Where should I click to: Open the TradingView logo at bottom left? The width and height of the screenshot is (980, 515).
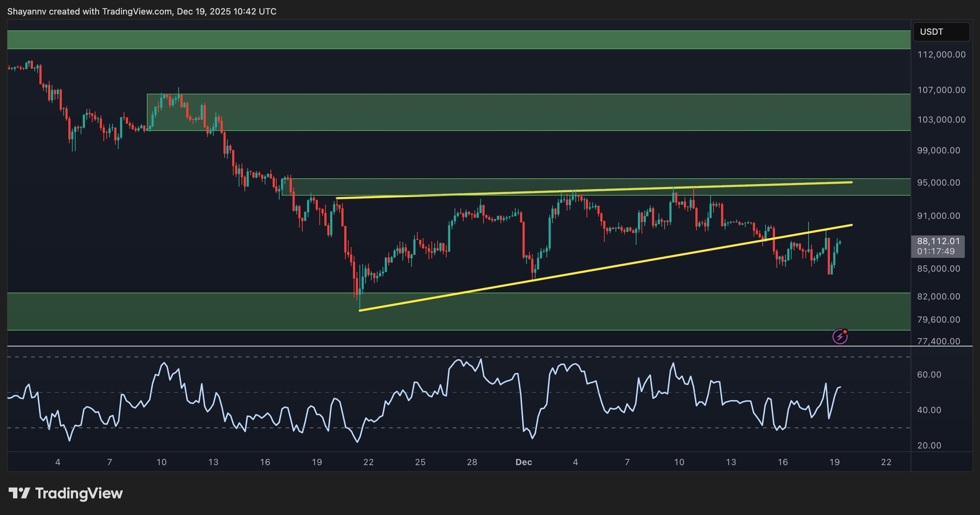(x=65, y=494)
